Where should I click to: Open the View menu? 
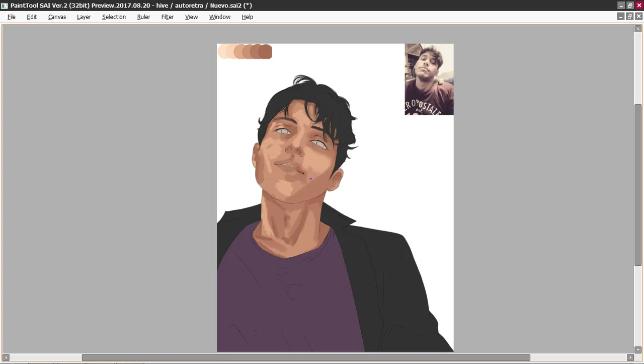[x=191, y=17]
